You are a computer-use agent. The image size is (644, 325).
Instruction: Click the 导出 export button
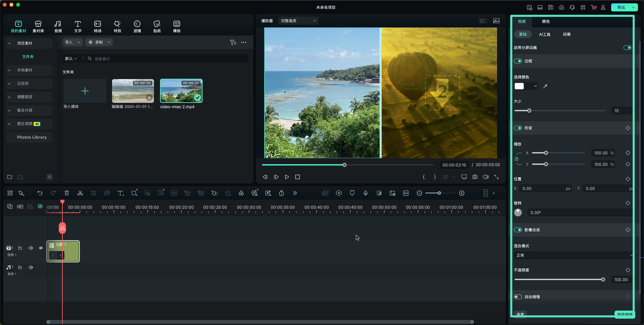pyautogui.click(x=621, y=7)
